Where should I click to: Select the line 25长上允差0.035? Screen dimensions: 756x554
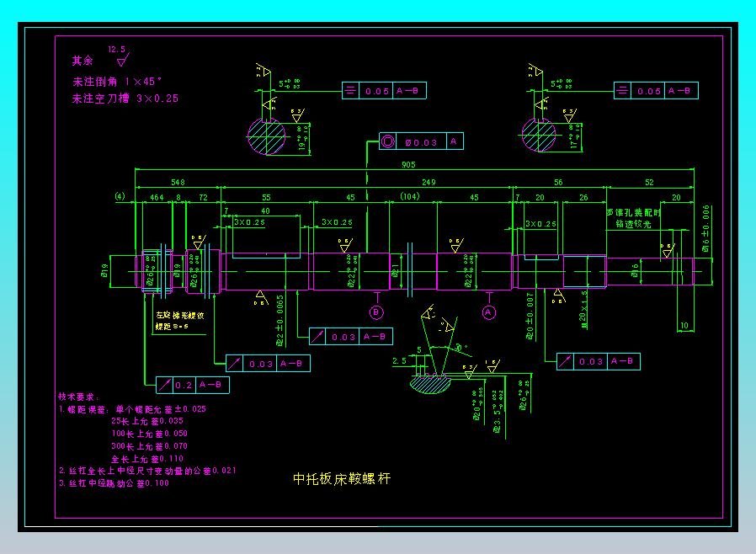(x=147, y=421)
